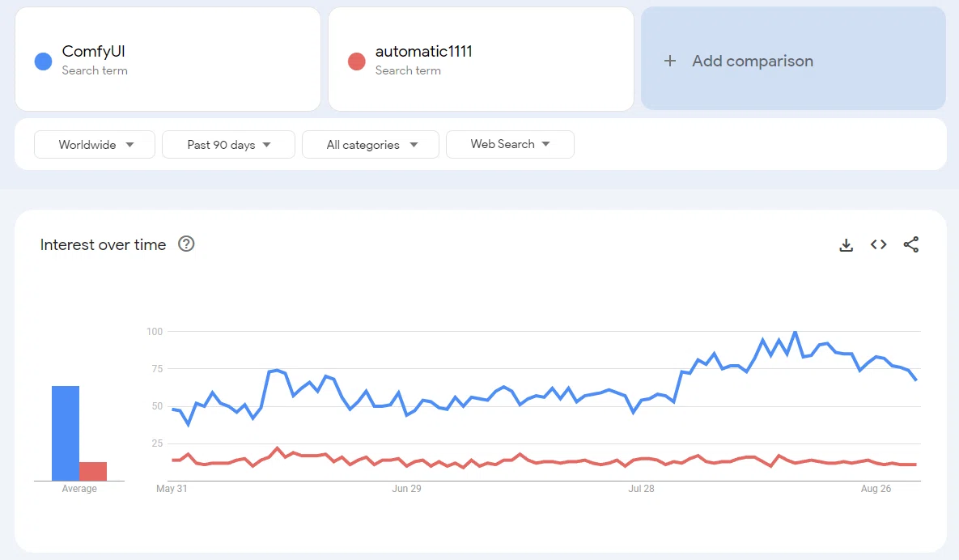Open the Web Search type dropdown
The width and height of the screenshot is (959, 560).
coord(510,144)
